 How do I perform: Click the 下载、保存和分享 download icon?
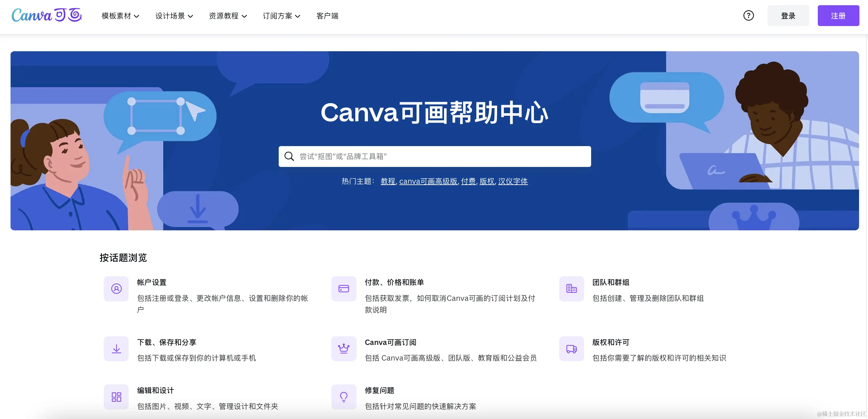pyautogui.click(x=116, y=349)
